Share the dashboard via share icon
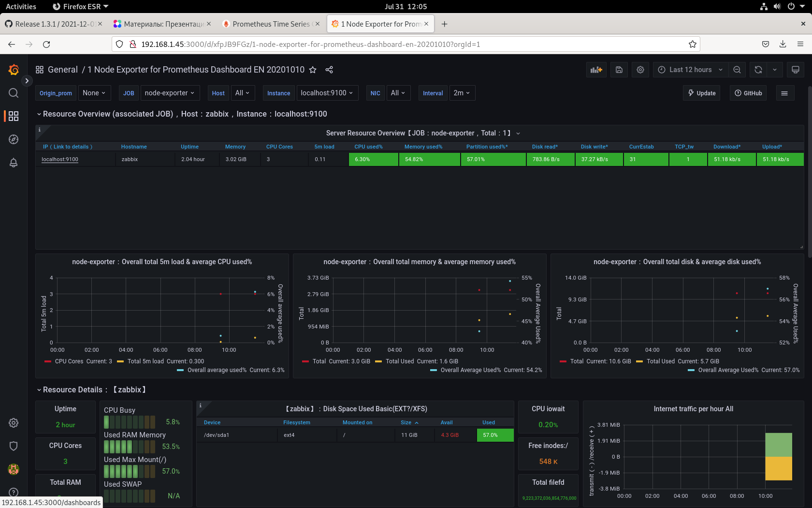 [329, 70]
